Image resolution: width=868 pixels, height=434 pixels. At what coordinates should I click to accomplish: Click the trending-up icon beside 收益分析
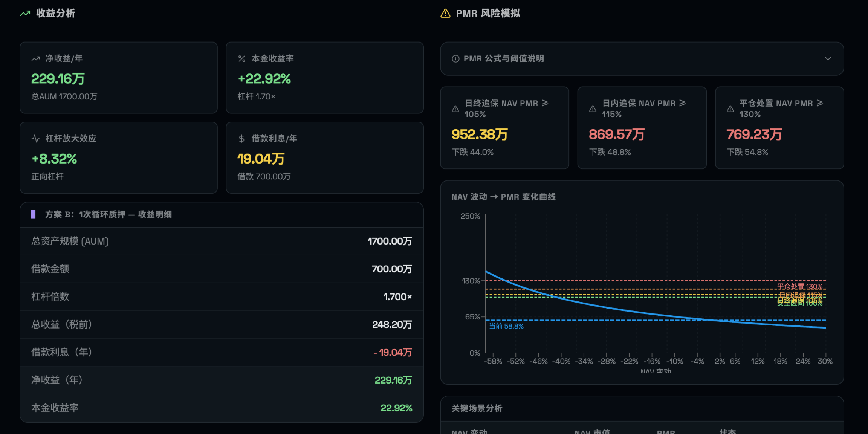click(x=25, y=14)
